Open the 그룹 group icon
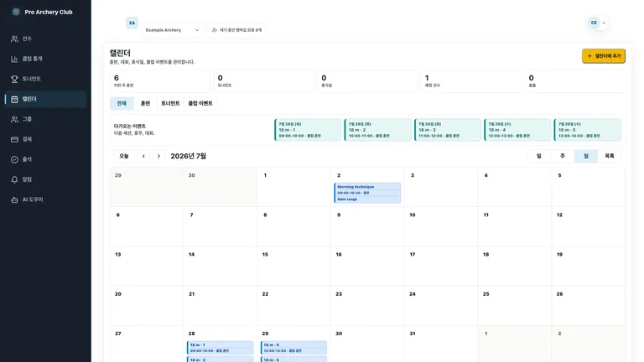The width and height of the screenshot is (644, 362). (x=14, y=119)
